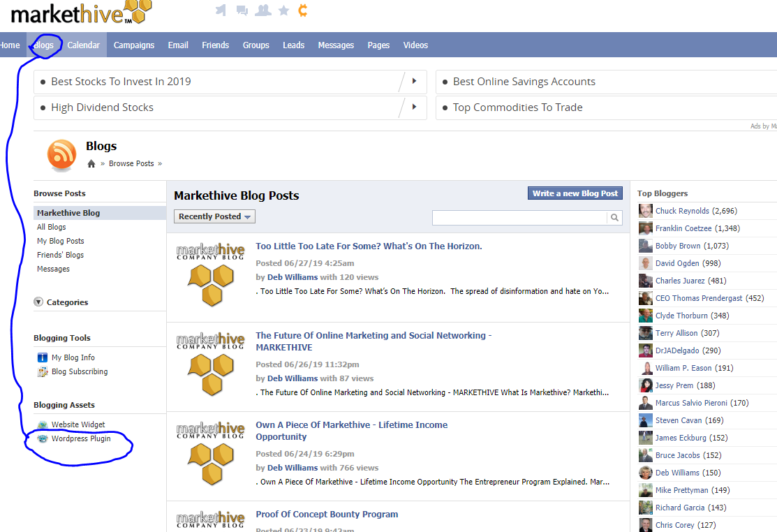This screenshot has width=777, height=532.
Task: Open the Blogs nav tab
Action: click(43, 45)
